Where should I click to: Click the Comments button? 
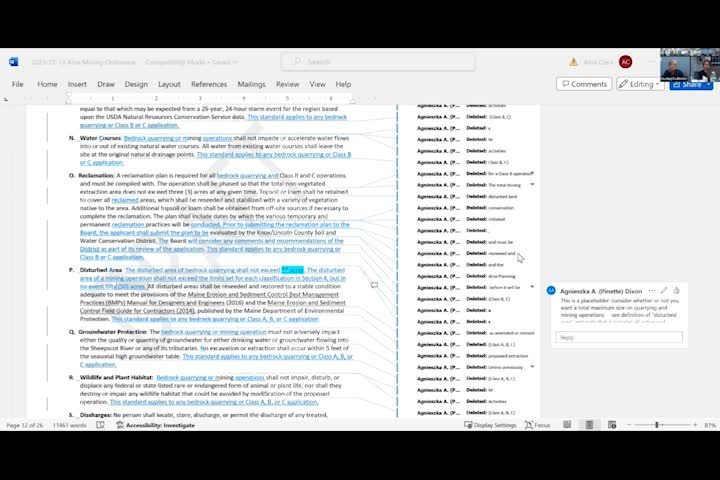coord(584,84)
